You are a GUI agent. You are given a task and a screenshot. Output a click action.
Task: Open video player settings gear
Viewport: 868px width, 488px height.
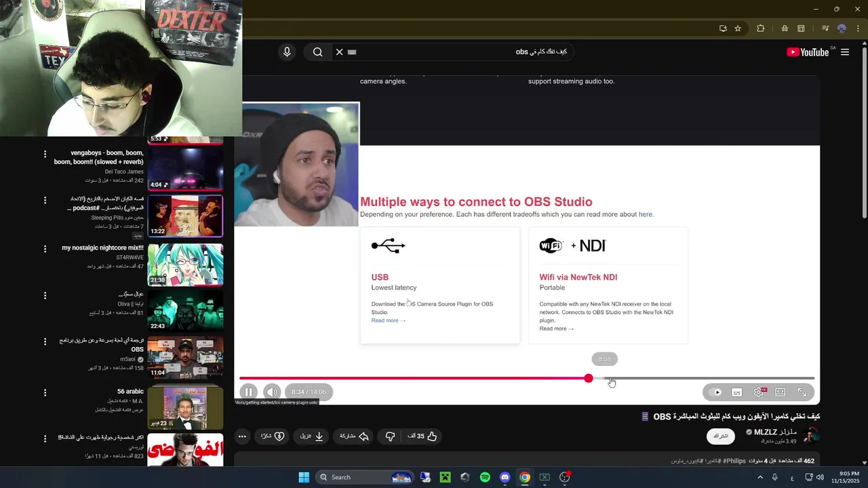point(759,392)
